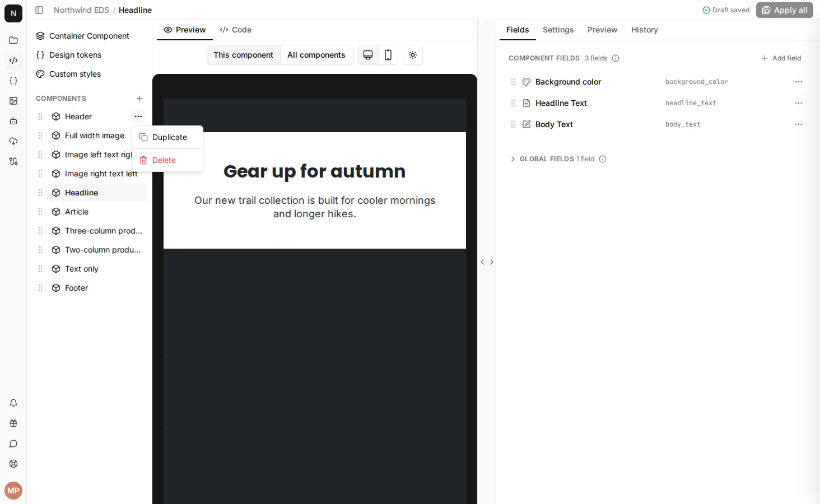Open the right panel Preview tab
Screen dimensions: 820x504
pos(603,30)
